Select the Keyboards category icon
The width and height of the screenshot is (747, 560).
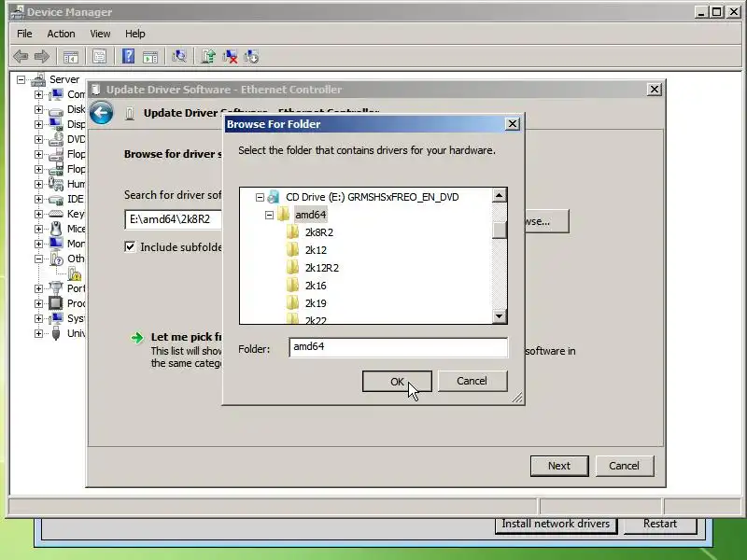[56, 214]
